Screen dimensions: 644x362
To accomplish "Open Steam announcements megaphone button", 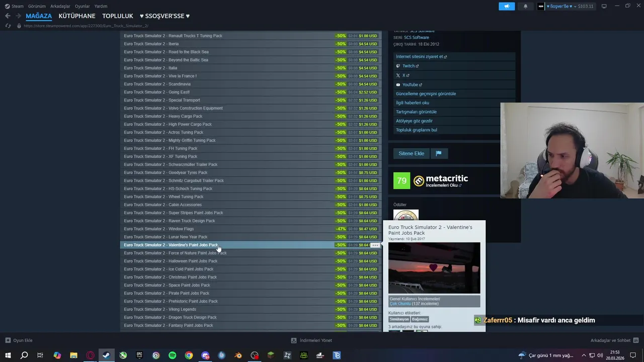I will click(507, 6).
